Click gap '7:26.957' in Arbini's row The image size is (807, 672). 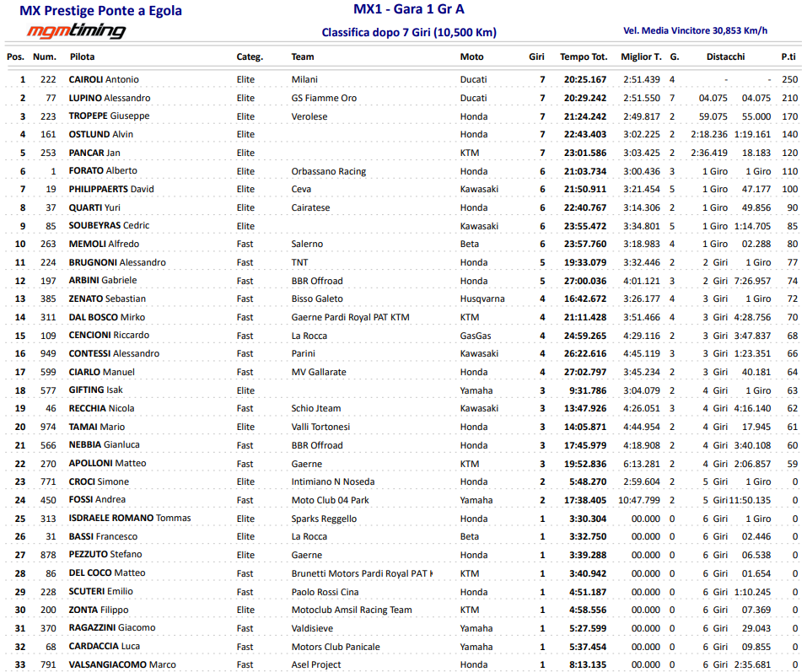pos(752,281)
